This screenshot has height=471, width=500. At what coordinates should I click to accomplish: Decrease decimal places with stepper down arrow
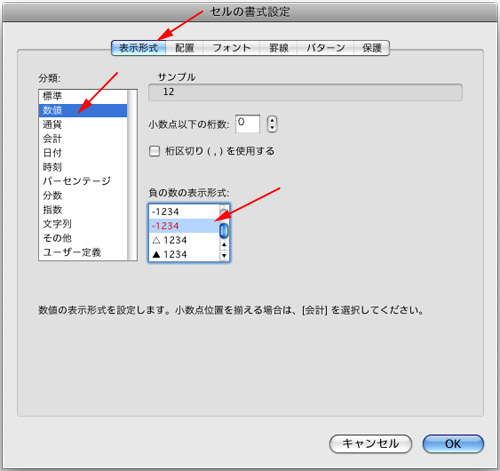coord(272,128)
